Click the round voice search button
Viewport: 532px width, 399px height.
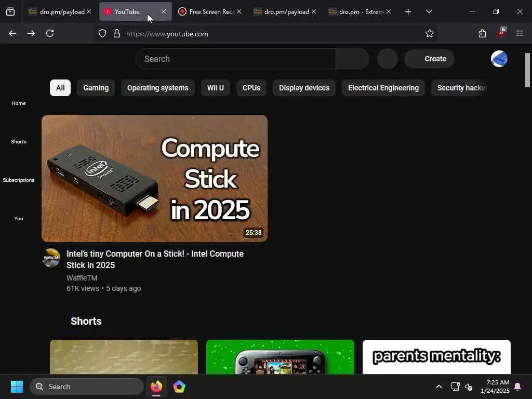coord(388,59)
